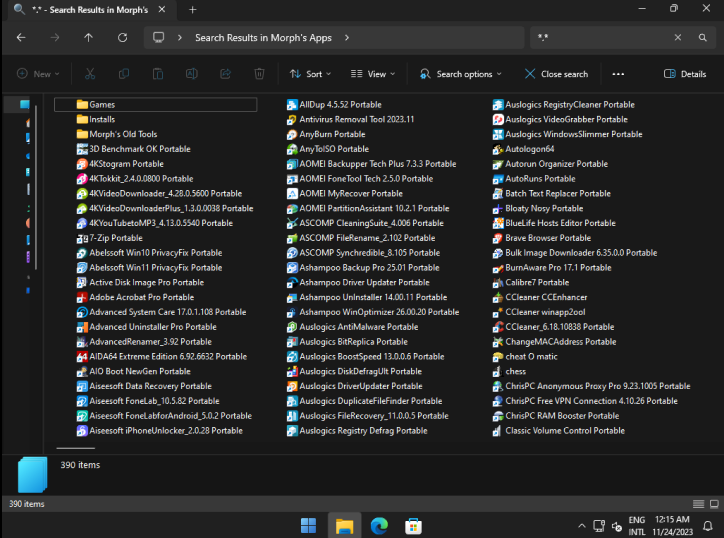Open the Windows Start menu

(x=308, y=526)
